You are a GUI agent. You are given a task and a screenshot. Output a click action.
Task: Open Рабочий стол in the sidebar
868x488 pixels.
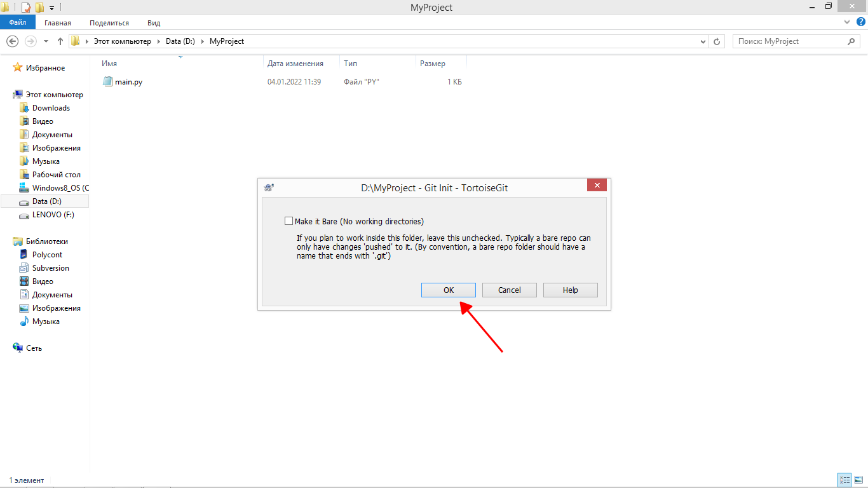click(57, 175)
